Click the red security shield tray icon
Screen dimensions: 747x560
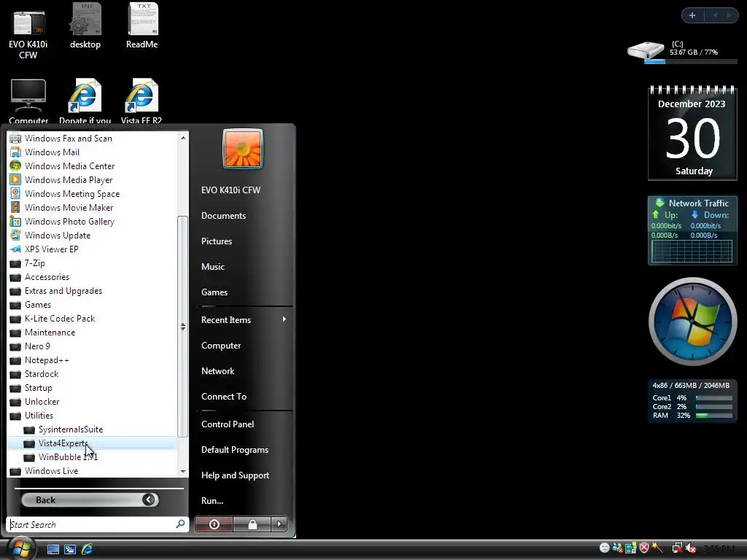tap(644, 548)
